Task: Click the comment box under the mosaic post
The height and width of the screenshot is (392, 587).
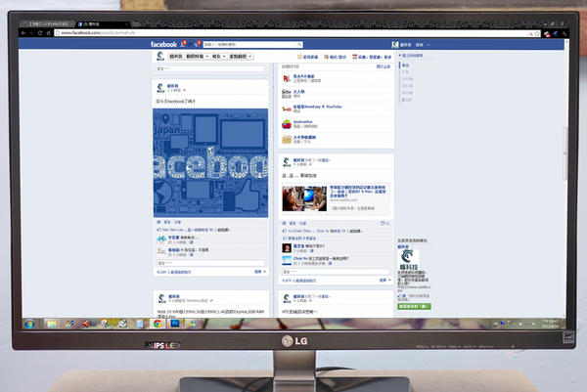Action: [210, 263]
